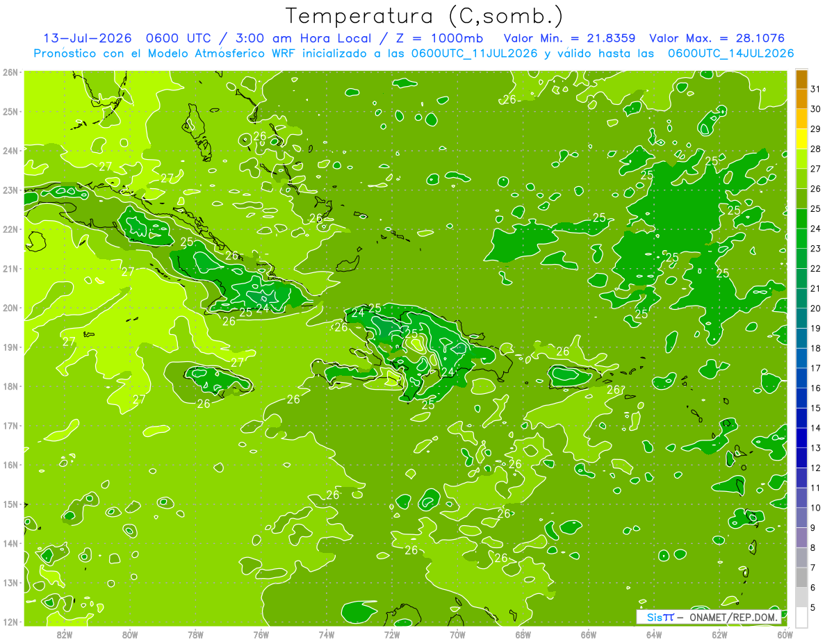Click longitude axis label "70W"
The height and width of the screenshot is (644, 834).
tap(457, 634)
